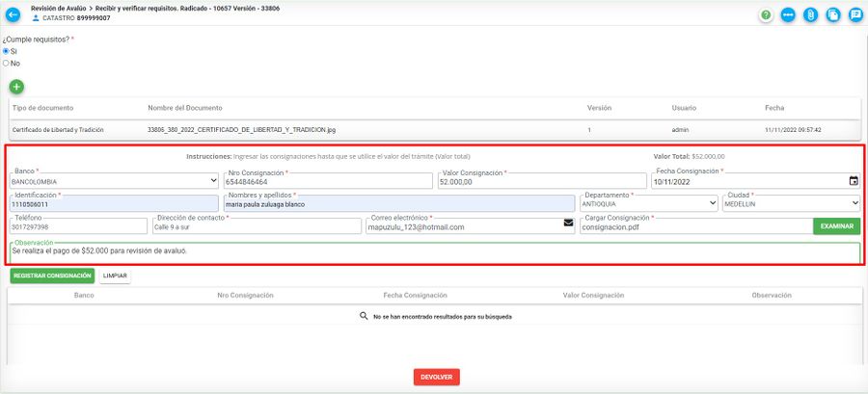Open the paperclip attachments icon
868x394 pixels.
pyautogui.click(x=810, y=14)
